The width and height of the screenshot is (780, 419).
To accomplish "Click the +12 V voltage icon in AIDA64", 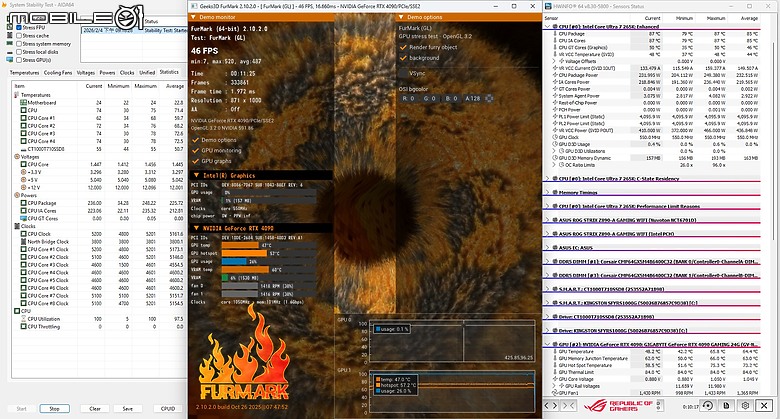I will pyautogui.click(x=23, y=188).
